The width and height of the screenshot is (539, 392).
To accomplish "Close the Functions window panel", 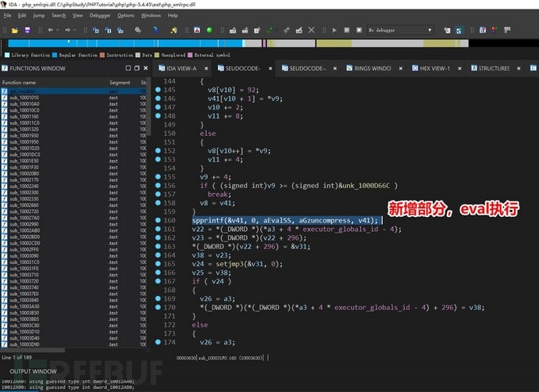I will [146, 68].
